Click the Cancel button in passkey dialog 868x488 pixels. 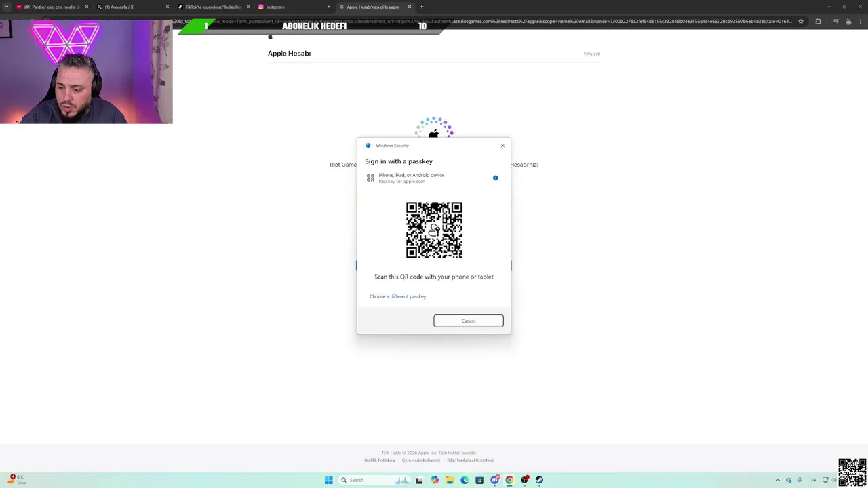pos(469,321)
